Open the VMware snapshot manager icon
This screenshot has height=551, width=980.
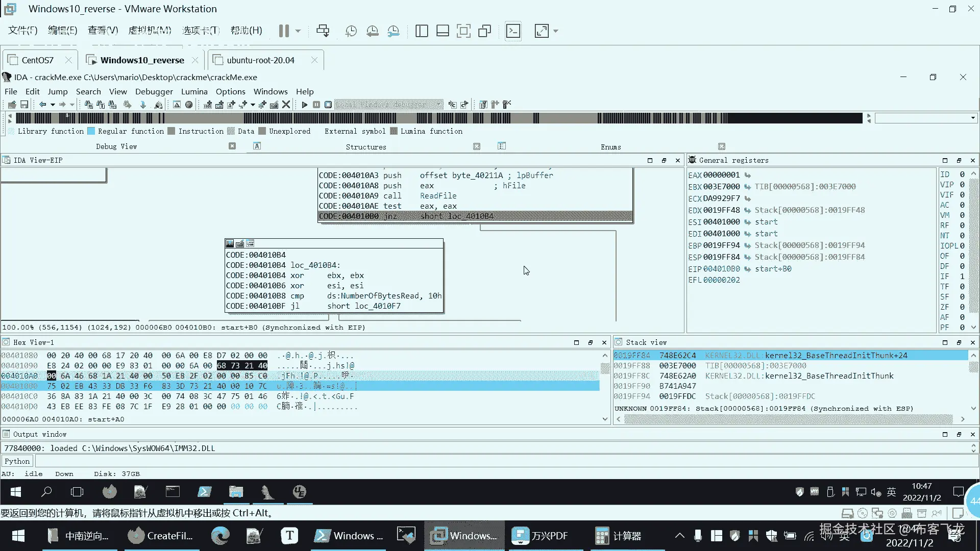[394, 31]
